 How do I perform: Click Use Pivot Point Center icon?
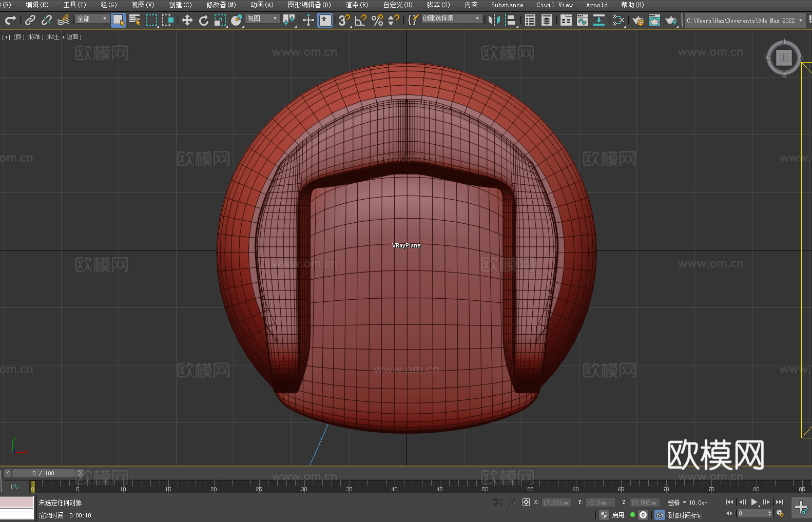pyautogui.click(x=289, y=20)
